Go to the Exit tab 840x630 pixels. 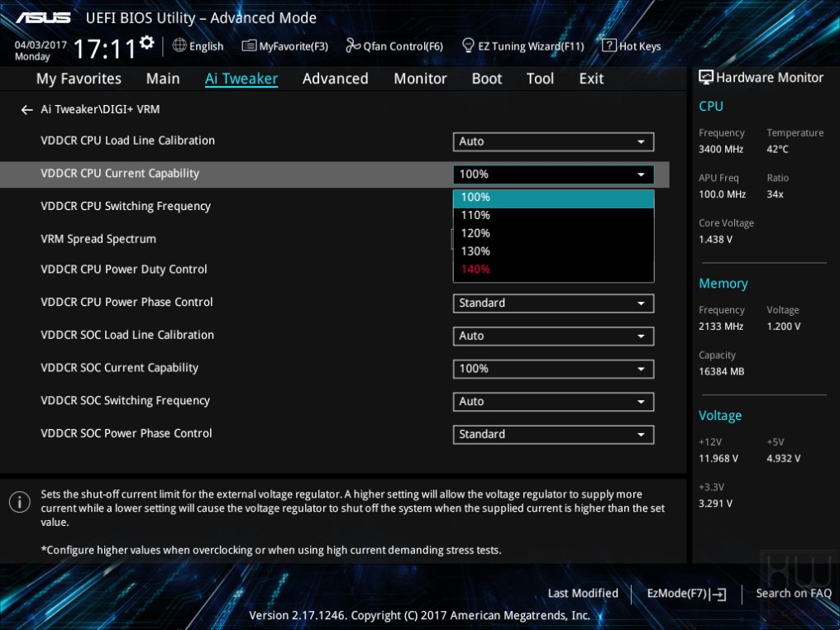(x=591, y=79)
